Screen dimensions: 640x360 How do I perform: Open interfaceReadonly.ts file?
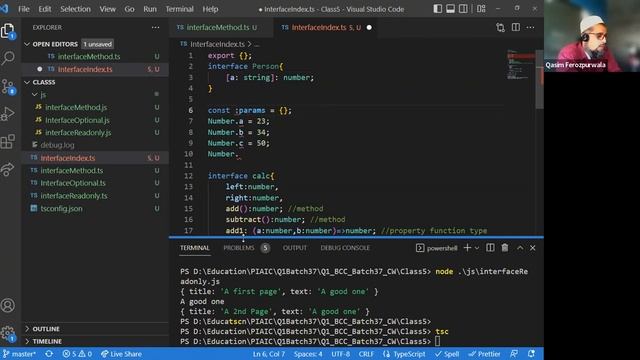click(x=95, y=196)
